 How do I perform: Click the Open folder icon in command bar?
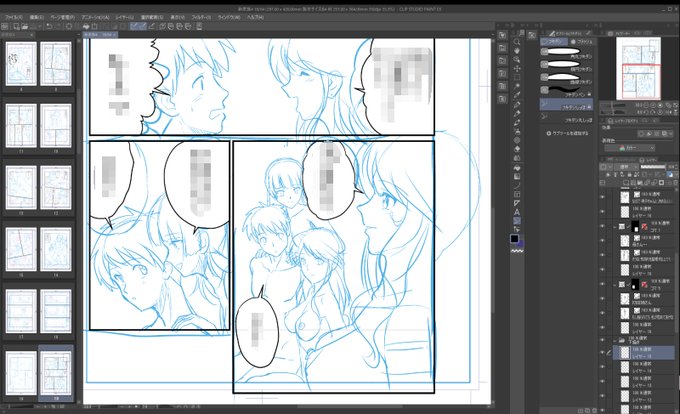[25, 26]
